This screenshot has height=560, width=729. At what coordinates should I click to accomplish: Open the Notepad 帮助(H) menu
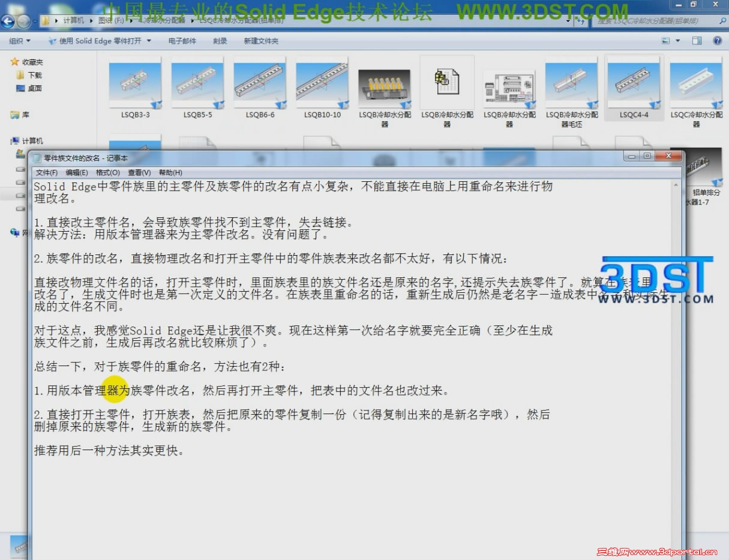[170, 172]
